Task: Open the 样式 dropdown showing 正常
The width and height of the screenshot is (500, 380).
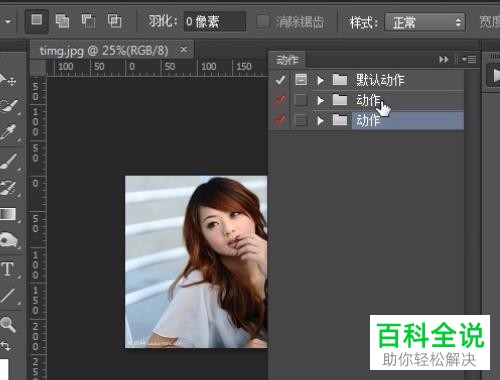Action: [x=425, y=22]
